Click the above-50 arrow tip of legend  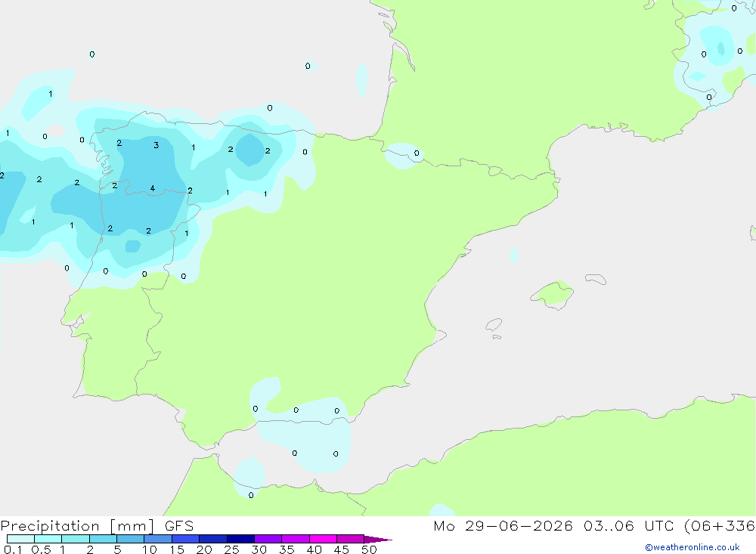click(378, 539)
